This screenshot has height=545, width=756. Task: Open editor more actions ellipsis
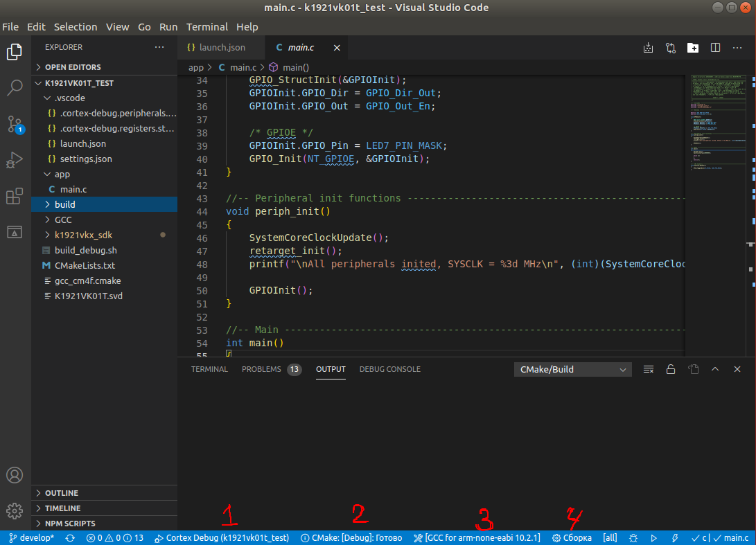(737, 48)
